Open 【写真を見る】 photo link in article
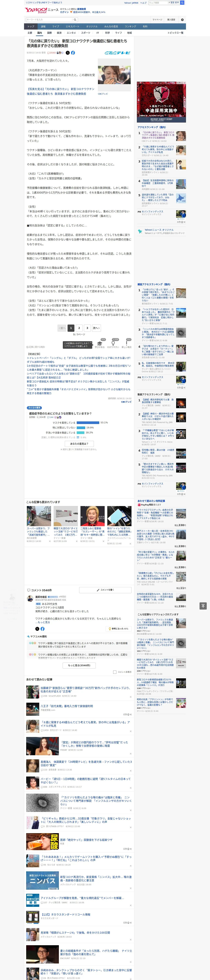210x980 pixels. pos(61,91)
